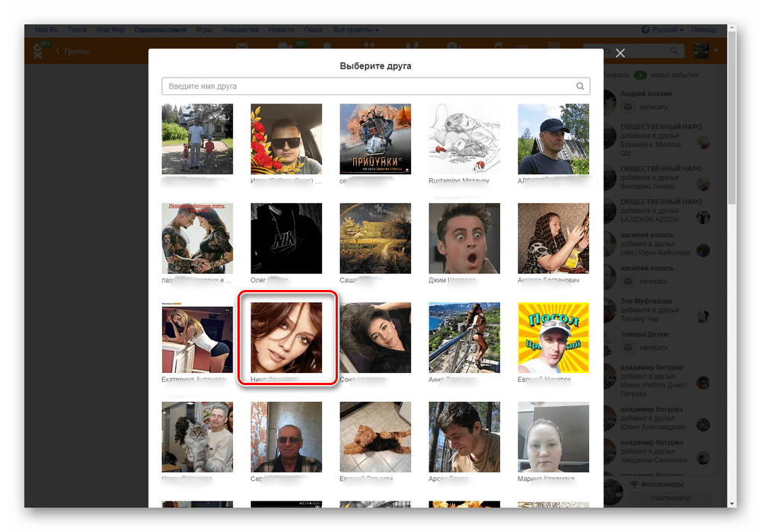The width and height of the screenshot is (761, 532).
Task: Open Зоя Муфтахова feed entry
Action: click(646, 301)
